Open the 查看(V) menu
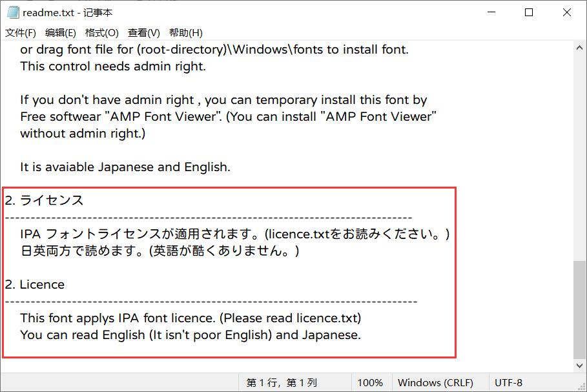The height and width of the screenshot is (392, 587). click(x=144, y=33)
